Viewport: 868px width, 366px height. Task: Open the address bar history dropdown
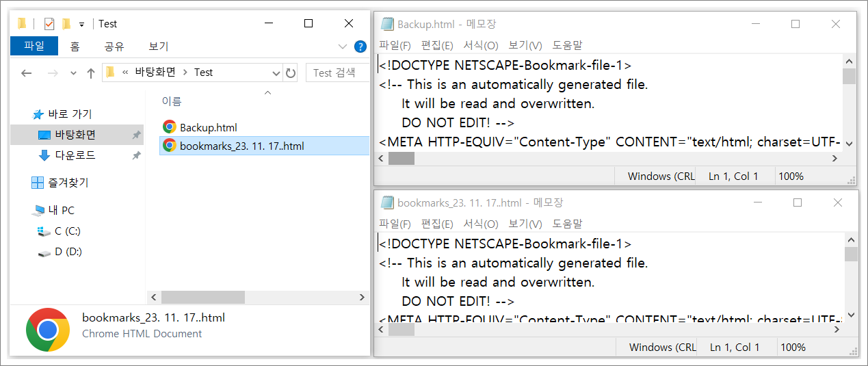click(276, 73)
